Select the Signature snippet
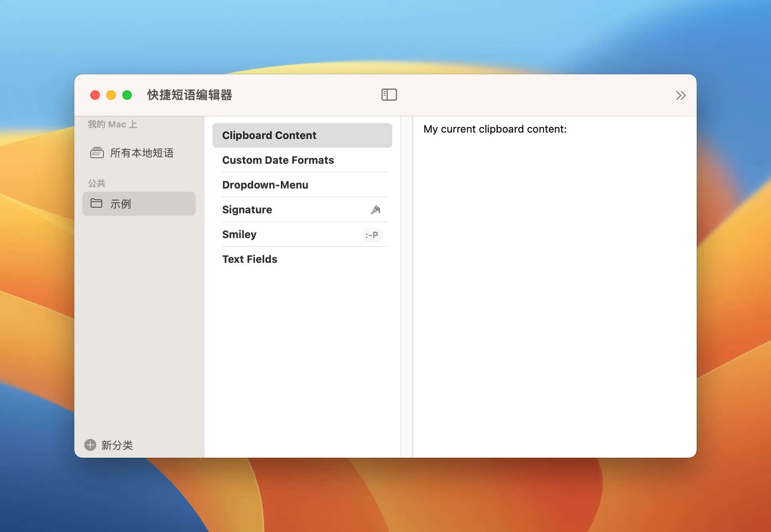This screenshot has height=532, width=771. [247, 209]
